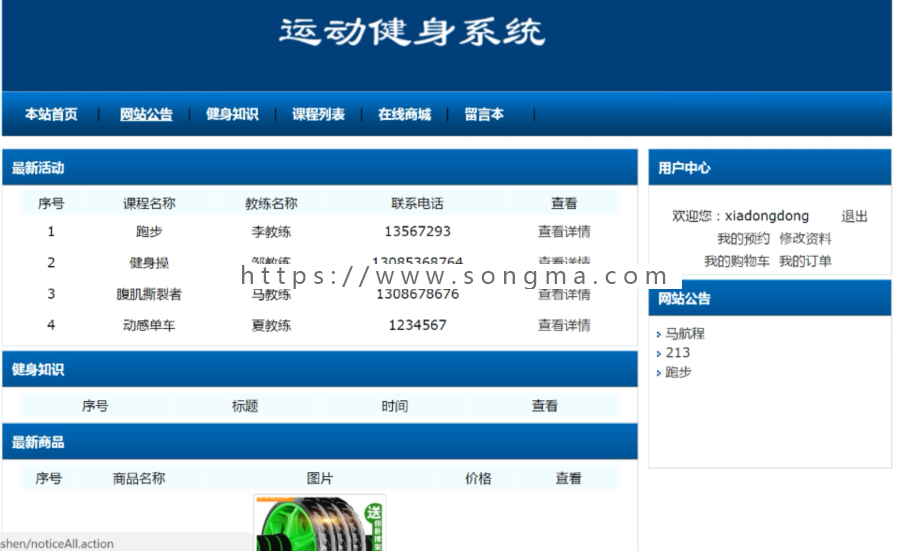Click 课程名称 column header
This screenshot has width=900, height=551.
pyautogui.click(x=149, y=203)
